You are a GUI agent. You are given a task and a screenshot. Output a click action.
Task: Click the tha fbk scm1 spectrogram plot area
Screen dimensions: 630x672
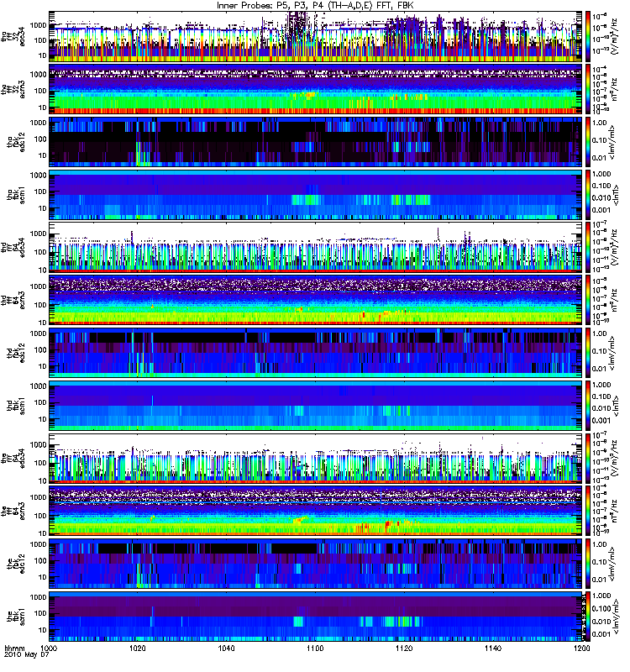(x=316, y=195)
